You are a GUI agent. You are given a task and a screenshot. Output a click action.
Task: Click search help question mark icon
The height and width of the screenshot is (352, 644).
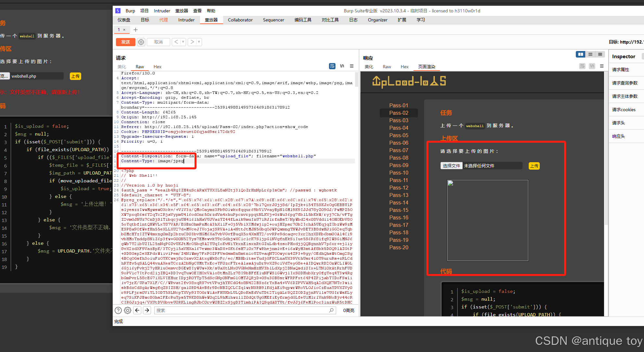(x=118, y=310)
